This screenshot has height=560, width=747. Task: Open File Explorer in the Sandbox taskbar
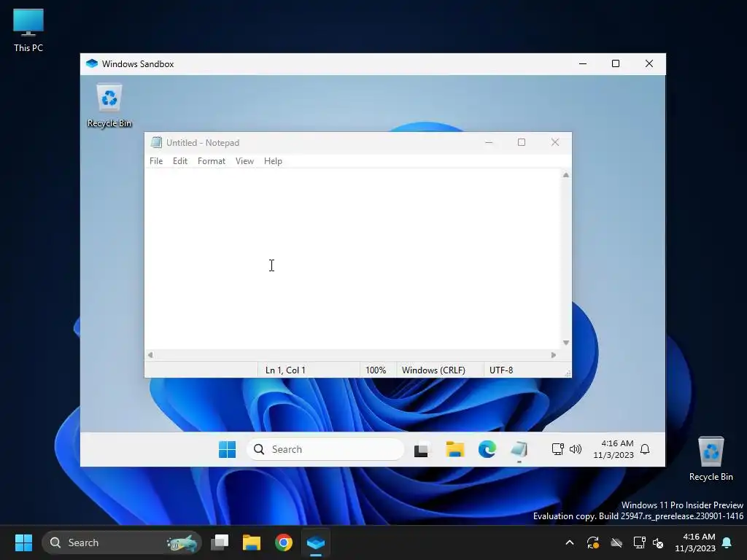point(455,449)
